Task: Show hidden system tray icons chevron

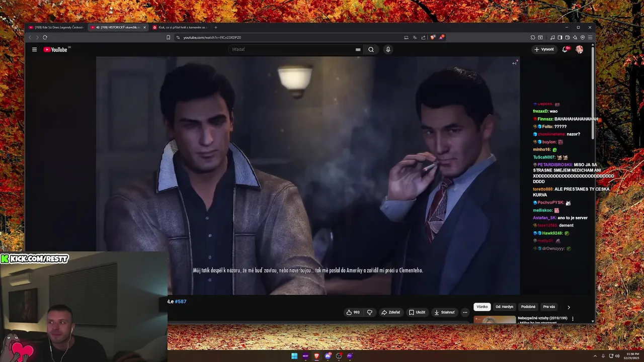Action: click(x=595, y=356)
